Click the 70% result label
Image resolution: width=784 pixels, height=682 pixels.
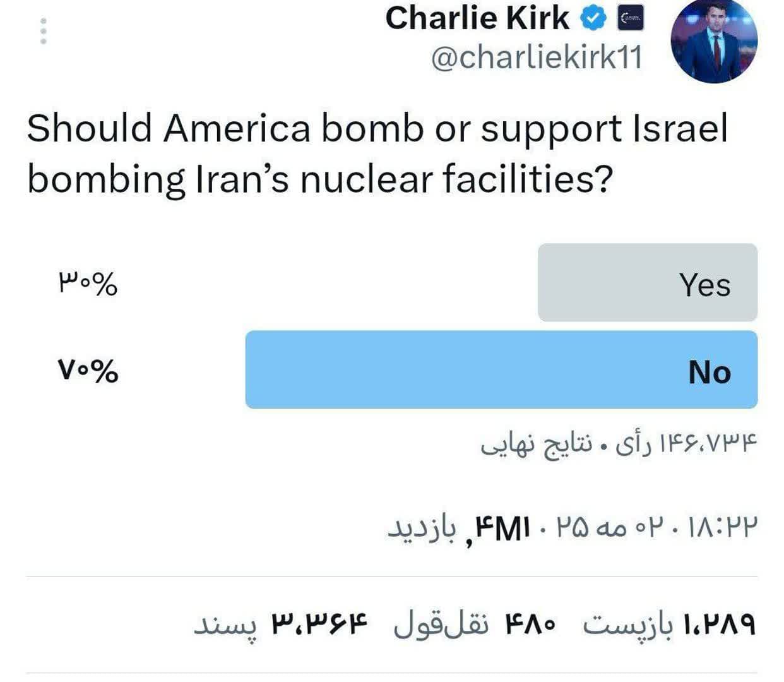88,371
